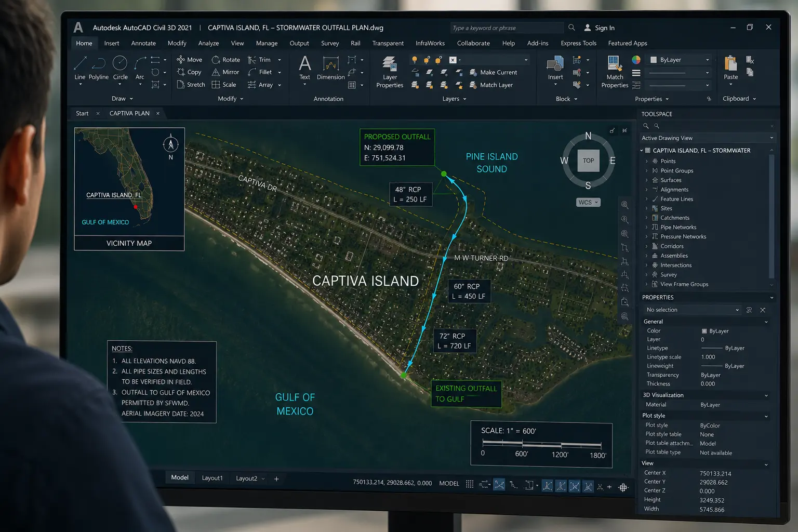Select the Polyline tool
This screenshot has height=532, width=798.
coord(98,68)
